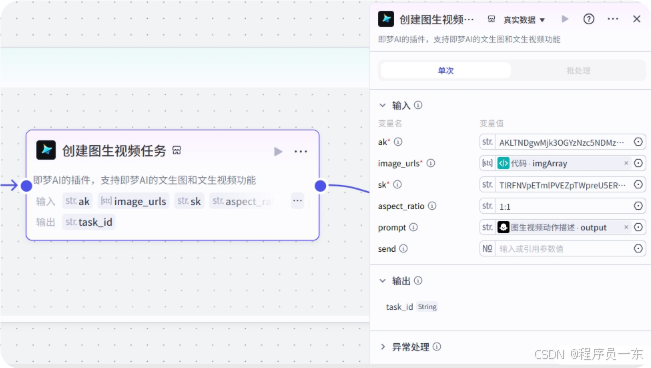Open help via the question mark icon

(589, 19)
